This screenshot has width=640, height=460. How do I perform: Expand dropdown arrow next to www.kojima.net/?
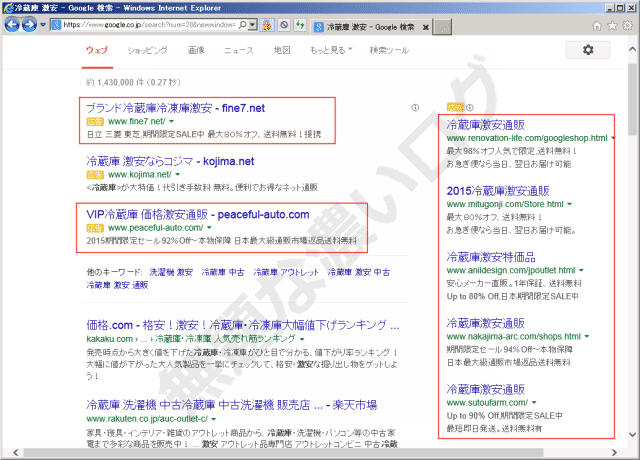pos(178,174)
